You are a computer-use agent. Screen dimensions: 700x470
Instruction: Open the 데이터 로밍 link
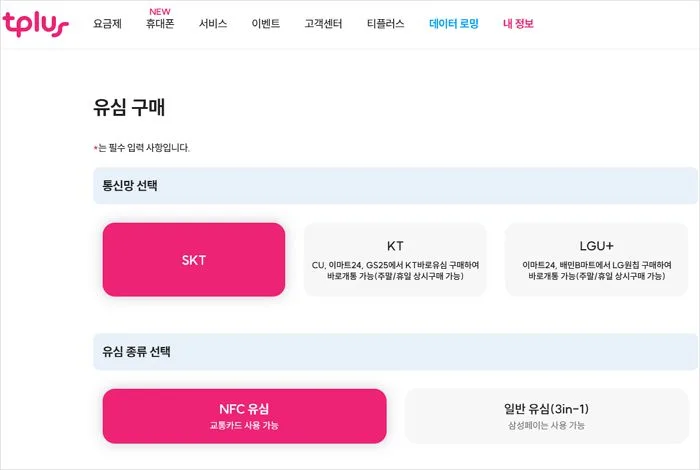pyautogui.click(x=454, y=24)
